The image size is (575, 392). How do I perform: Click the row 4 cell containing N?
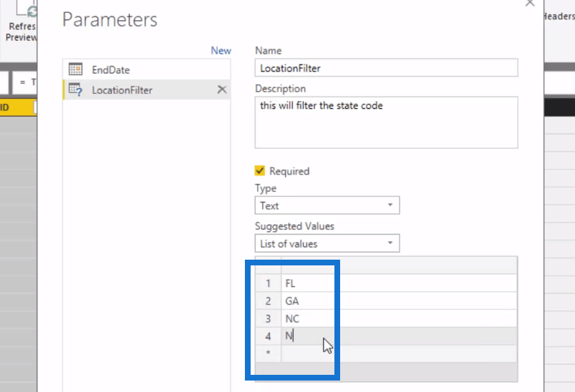(399, 336)
